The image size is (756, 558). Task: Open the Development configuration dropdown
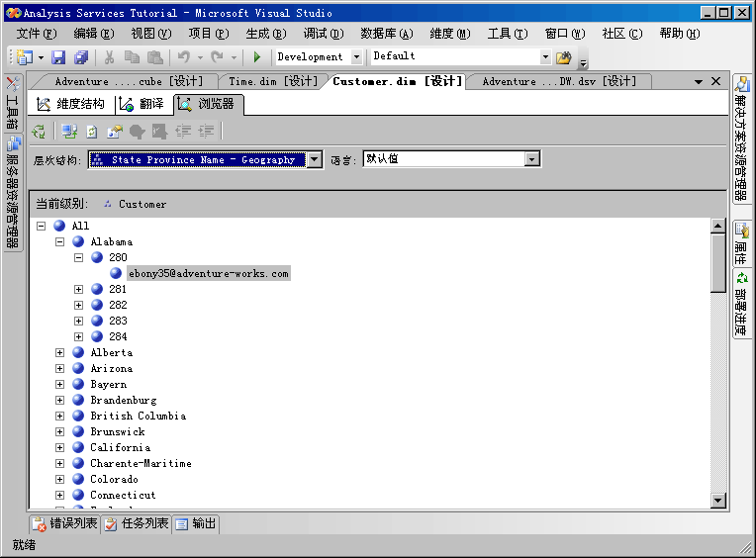pos(356,56)
